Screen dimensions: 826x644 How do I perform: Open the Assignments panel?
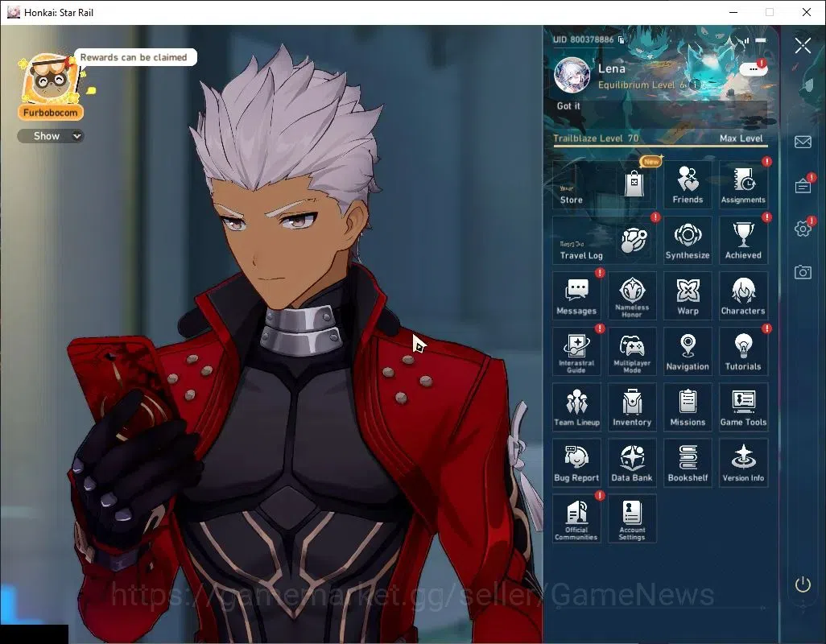pyautogui.click(x=743, y=184)
